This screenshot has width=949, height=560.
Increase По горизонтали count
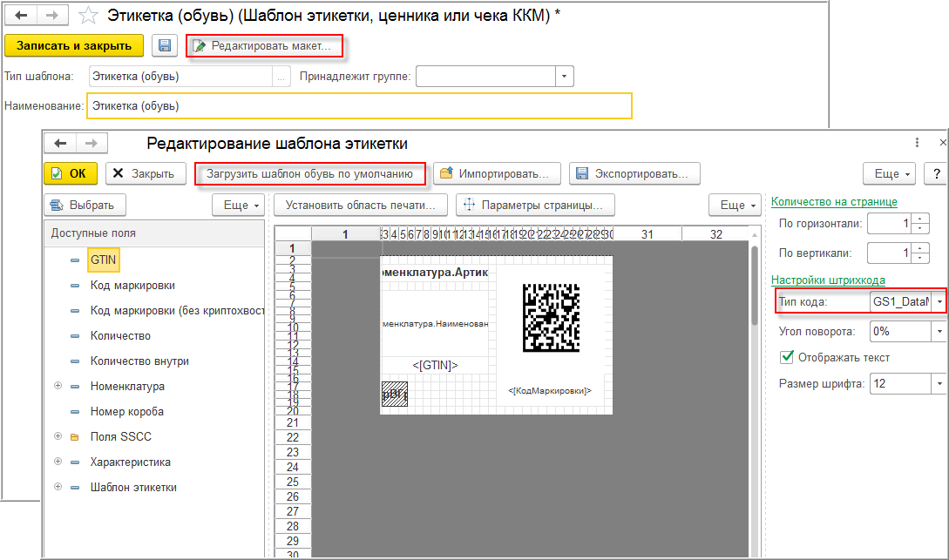coord(920,219)
